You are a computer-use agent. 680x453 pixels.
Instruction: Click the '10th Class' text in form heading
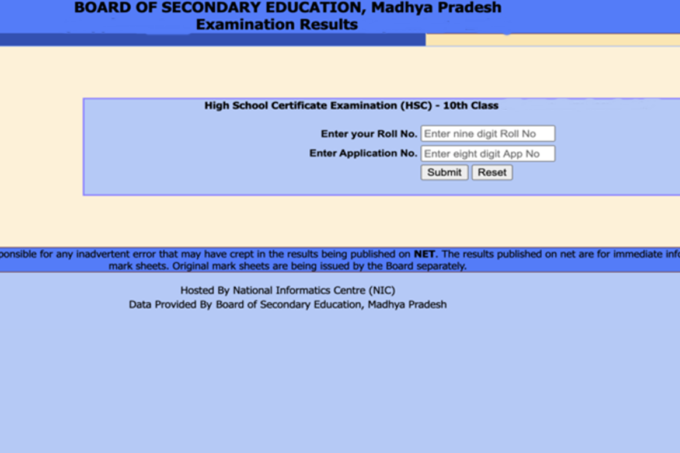tap(470, 105)
